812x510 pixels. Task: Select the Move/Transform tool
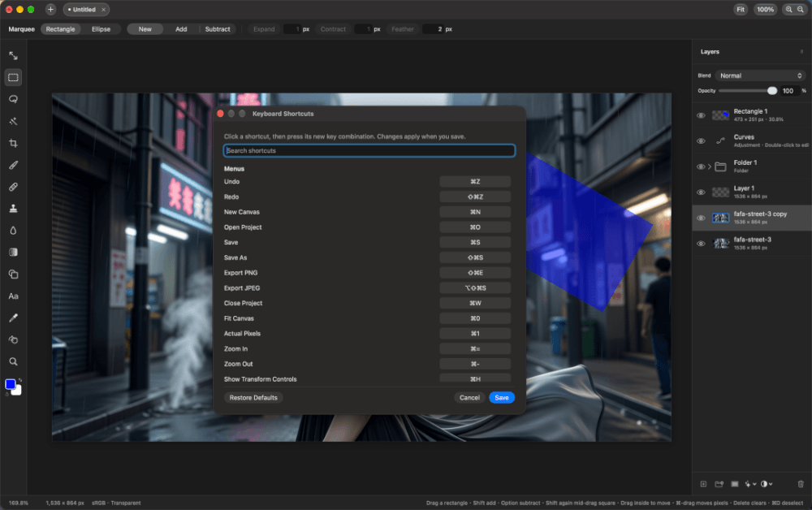(14, 55)
